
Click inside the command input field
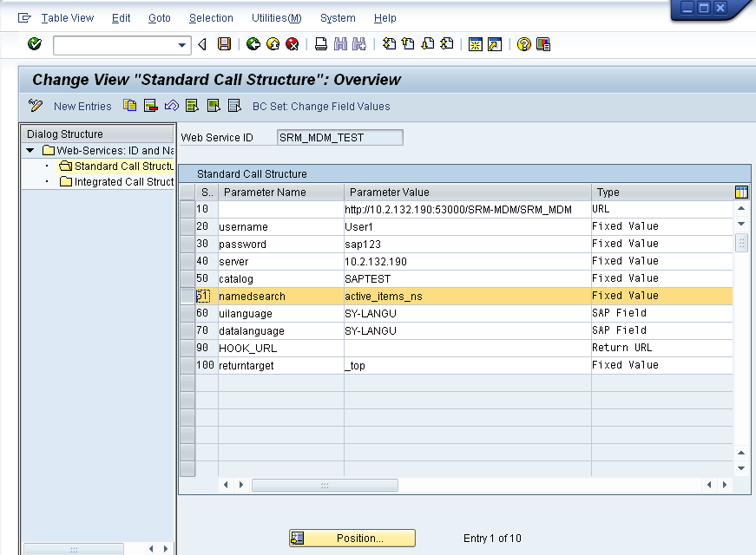115,45
